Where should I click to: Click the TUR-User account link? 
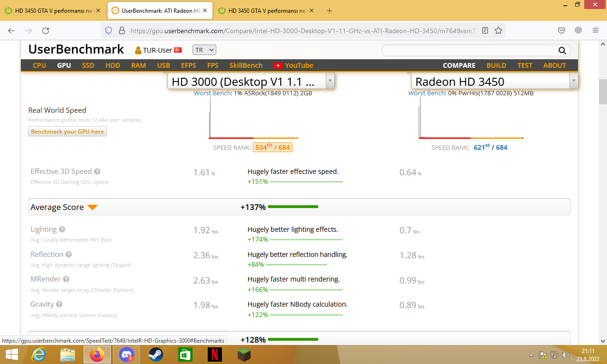157,50
